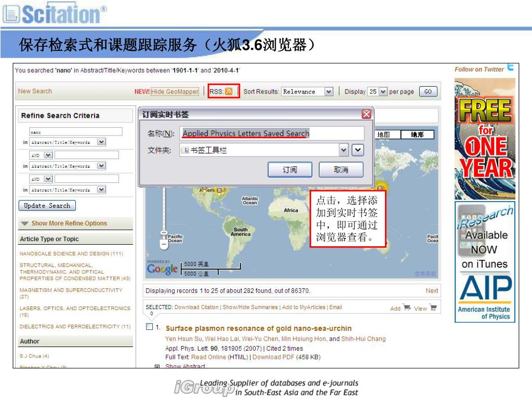Image resolution: width=532 pixels, height=399 pixels.
Task: Filter by Structural, Mechanical, Thermodynamic topic
Action: [75, 272]
